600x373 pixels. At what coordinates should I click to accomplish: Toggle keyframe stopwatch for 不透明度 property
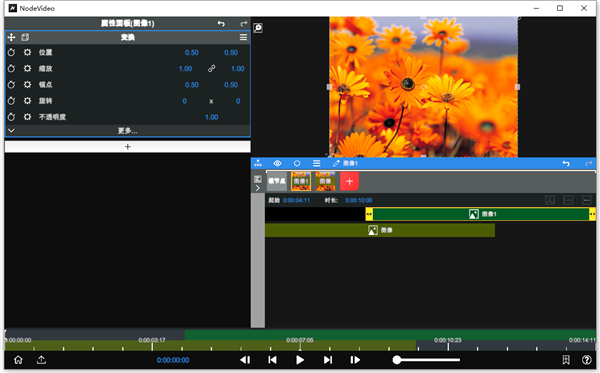click(11, 117)
